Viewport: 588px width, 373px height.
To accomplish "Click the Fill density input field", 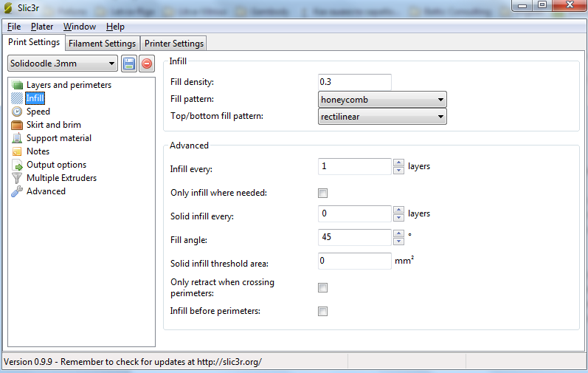I will click(x=354, y=81).
